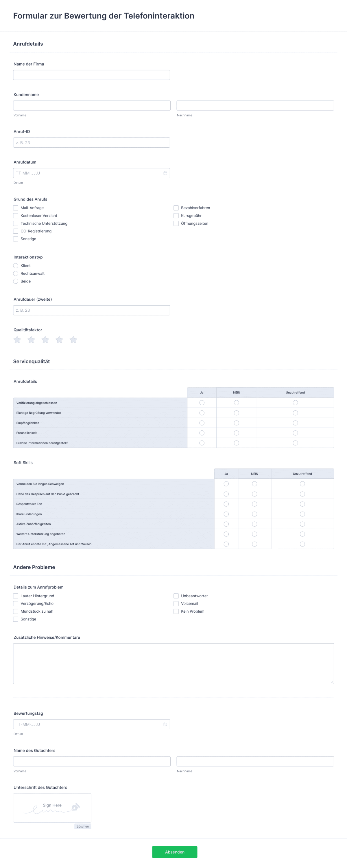
Task: Select the third star of Qualitätsfaktor
Action: (45, 340)
